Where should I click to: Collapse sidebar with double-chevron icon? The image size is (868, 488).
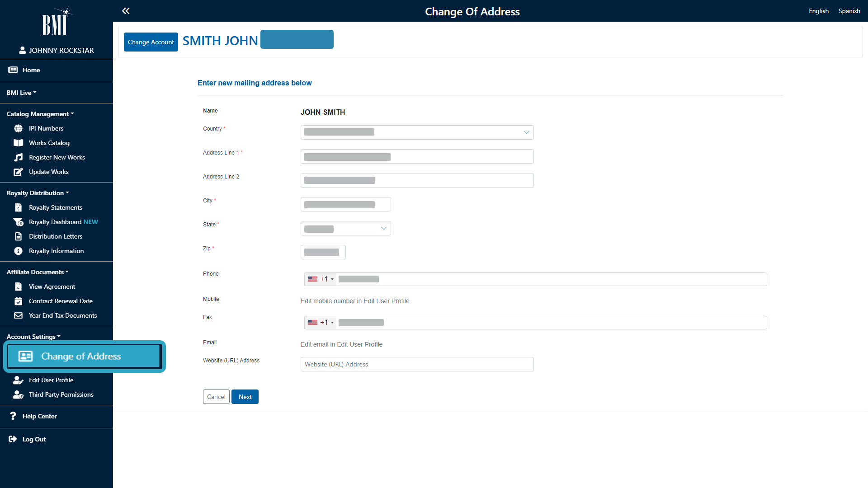(126, 11)
